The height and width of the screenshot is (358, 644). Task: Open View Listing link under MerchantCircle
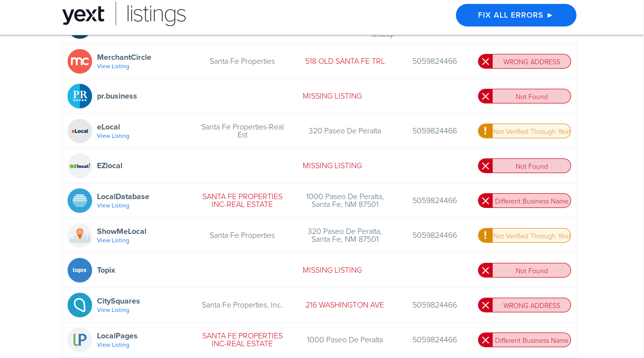113,67
